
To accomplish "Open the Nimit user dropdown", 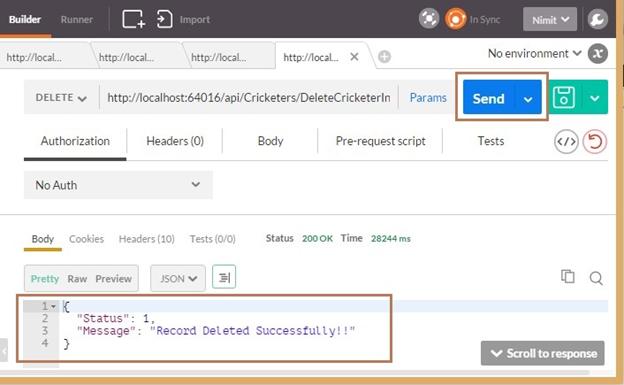I will (550, 19).
